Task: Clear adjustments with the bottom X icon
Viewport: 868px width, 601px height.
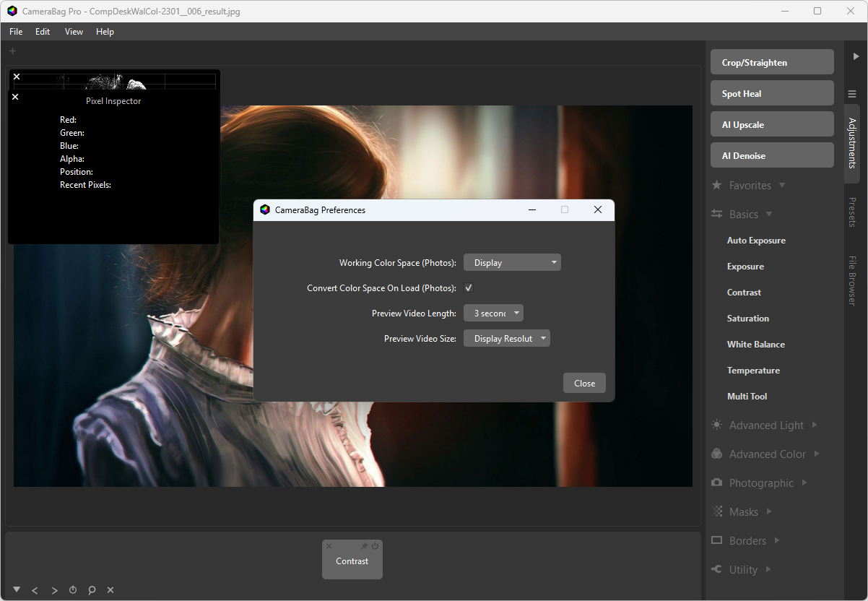Action: point(110,590)
